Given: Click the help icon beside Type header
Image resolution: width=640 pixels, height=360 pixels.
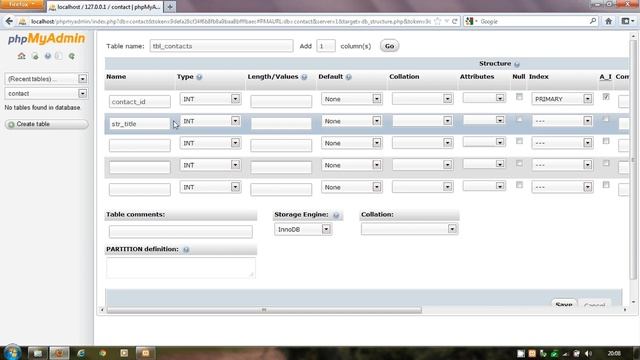Looking at the screenshot, I should coord(199,77).
